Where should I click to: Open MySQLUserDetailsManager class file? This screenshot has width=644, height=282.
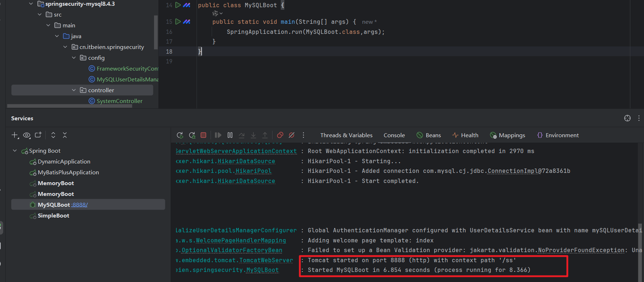[123, 79]
